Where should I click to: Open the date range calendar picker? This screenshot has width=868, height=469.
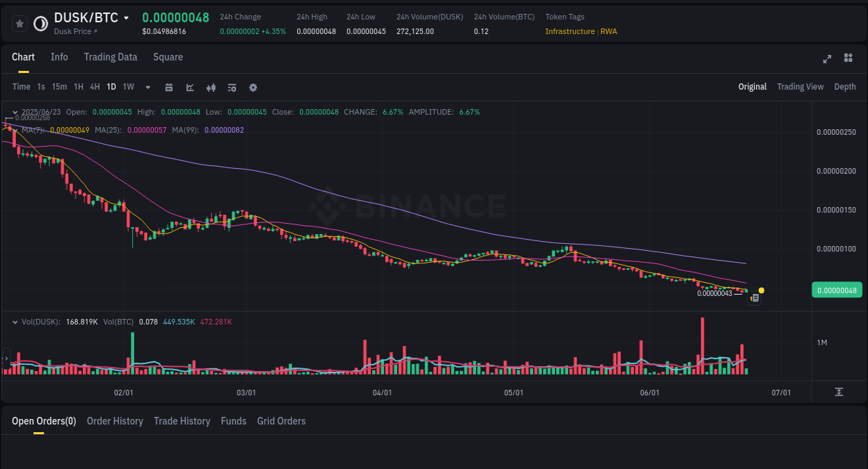(169, 87)
